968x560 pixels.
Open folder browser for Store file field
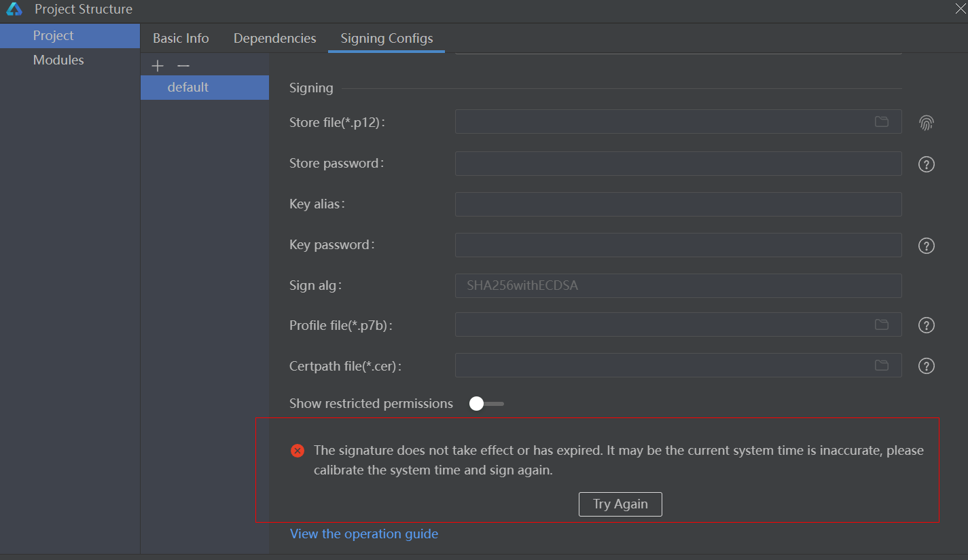pyautogui.click(x=881, y=122)
